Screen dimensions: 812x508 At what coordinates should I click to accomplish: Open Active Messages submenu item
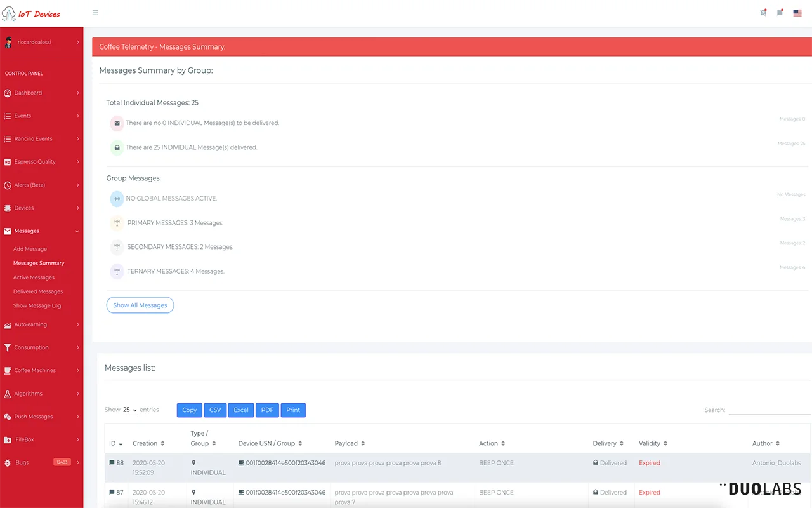[34, 277]
